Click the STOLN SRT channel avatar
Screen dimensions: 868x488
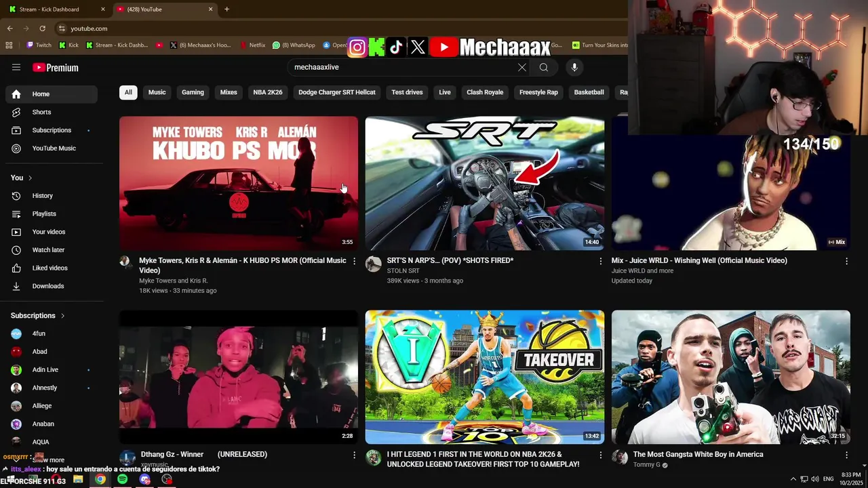[x=374, y=264]
